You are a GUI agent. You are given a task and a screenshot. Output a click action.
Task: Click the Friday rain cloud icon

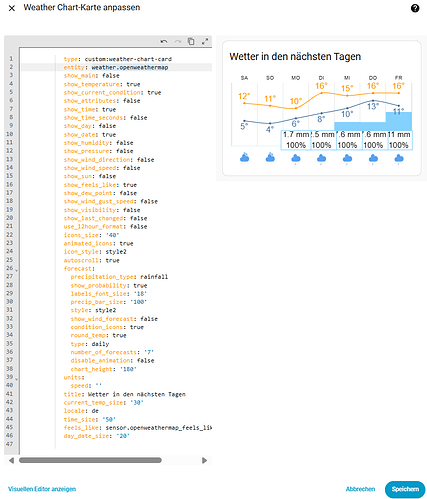point(399,158)
